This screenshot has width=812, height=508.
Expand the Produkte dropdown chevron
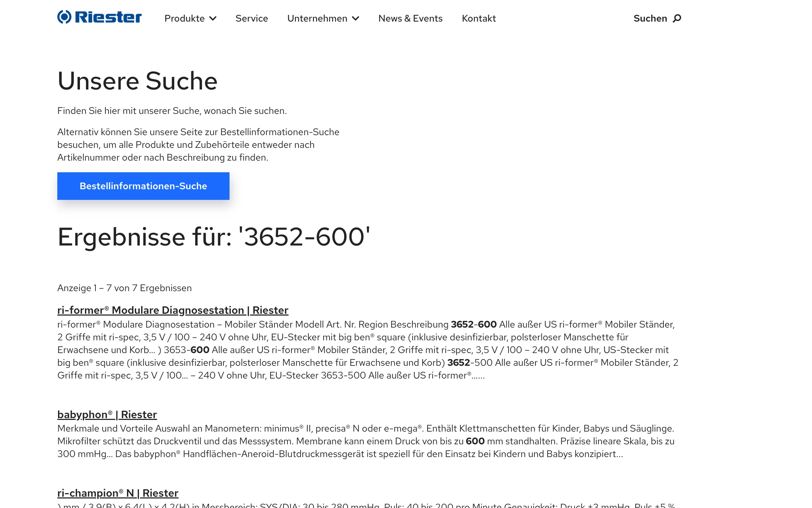(x=213, y=18)
